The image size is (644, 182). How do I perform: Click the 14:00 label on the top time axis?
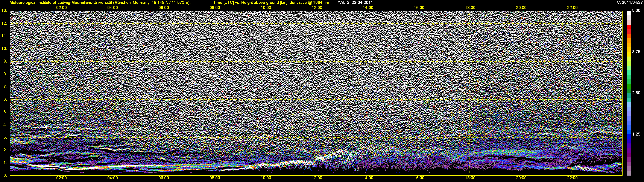368,8
